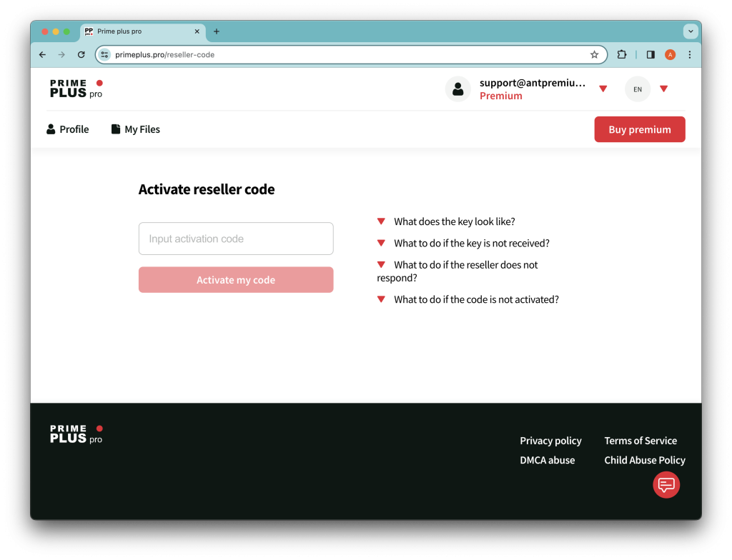Image resolution: width=732 pixels, height=560 pixels.
Task: Open the browser extensions puzzle icon
Action: point(621,54)
